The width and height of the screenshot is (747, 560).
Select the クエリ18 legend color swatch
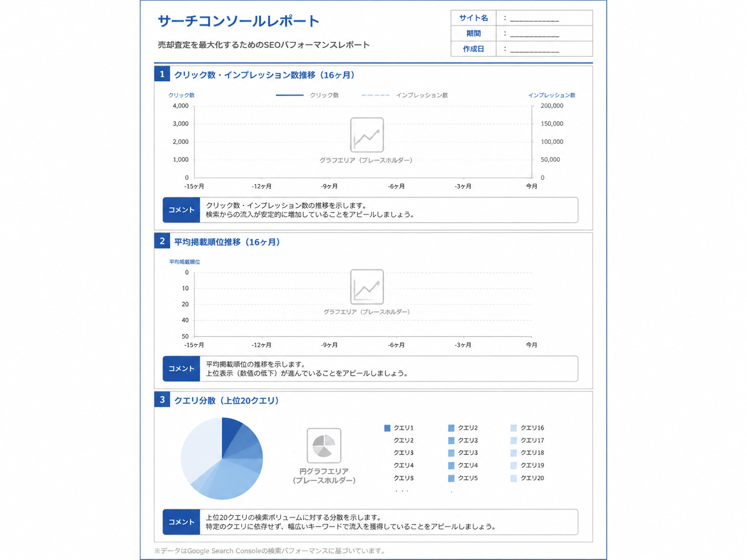click(514, 453)
